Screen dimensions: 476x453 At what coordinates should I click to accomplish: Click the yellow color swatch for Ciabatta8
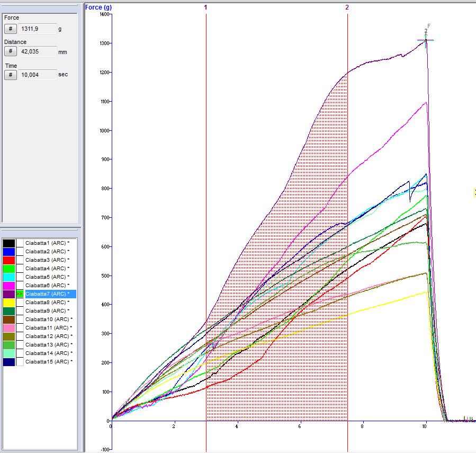click(x=9, y=303)
